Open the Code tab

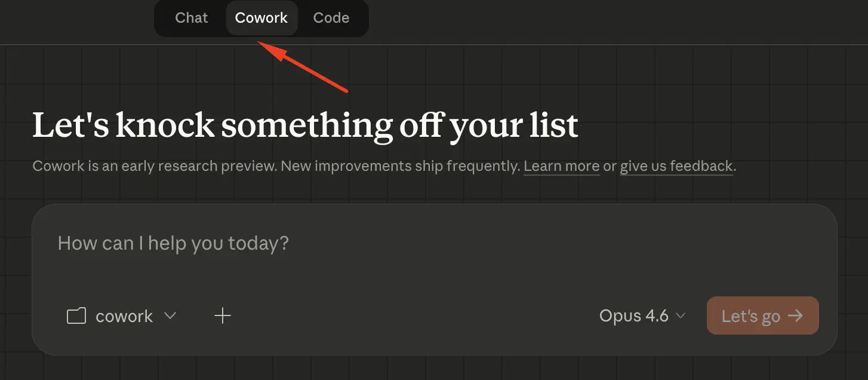point(331,18)
